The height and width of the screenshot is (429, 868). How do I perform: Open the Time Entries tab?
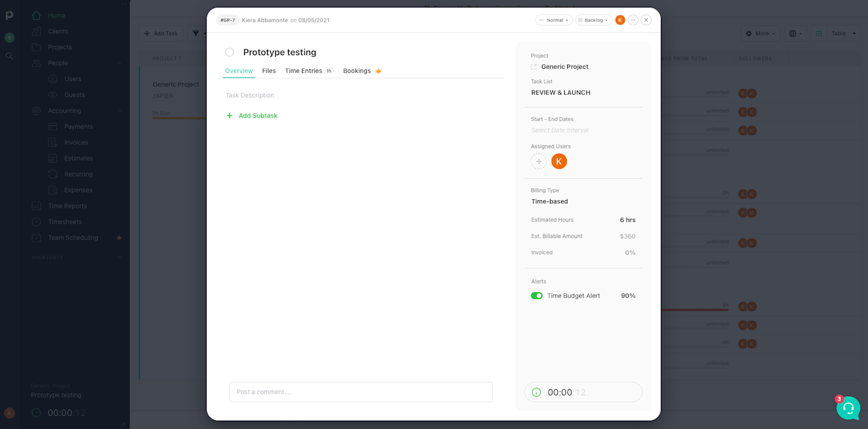click(304, 71)
